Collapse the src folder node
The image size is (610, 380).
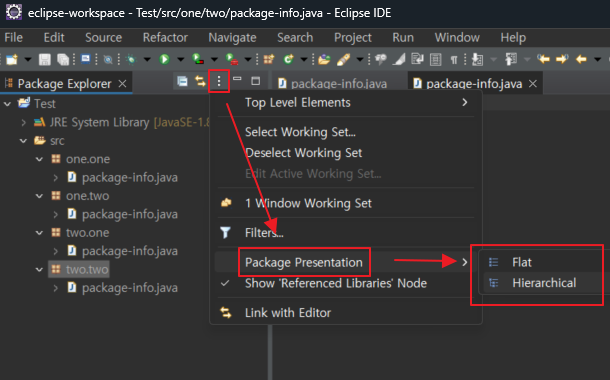point(23,141)
